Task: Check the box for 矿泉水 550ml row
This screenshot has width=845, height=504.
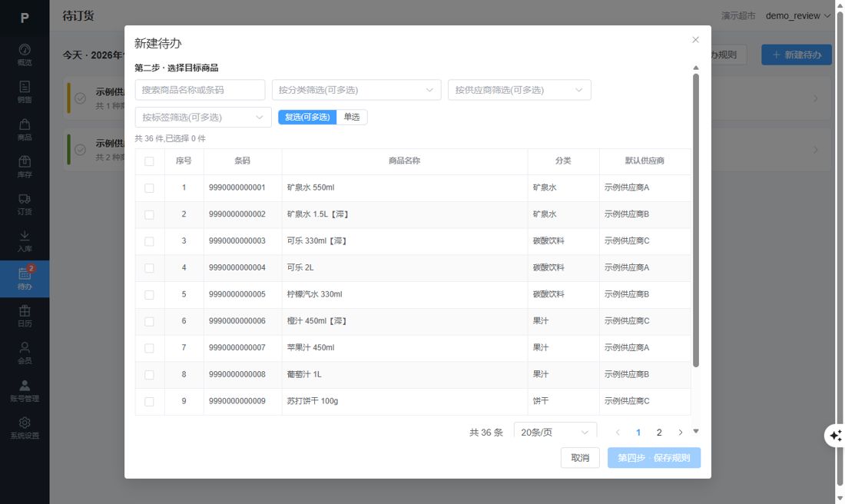Action: pos(149,188)
